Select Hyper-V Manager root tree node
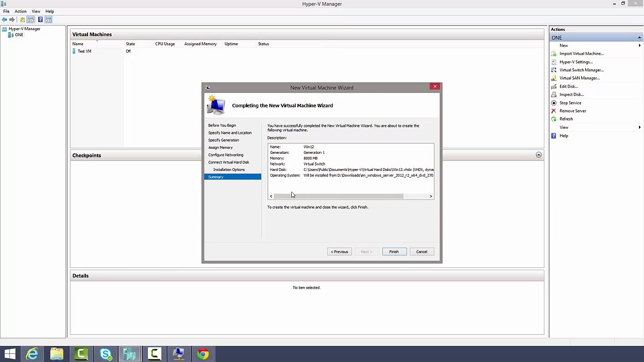The height and width of the screenshot is (362, 644). (x=24, y=29)
